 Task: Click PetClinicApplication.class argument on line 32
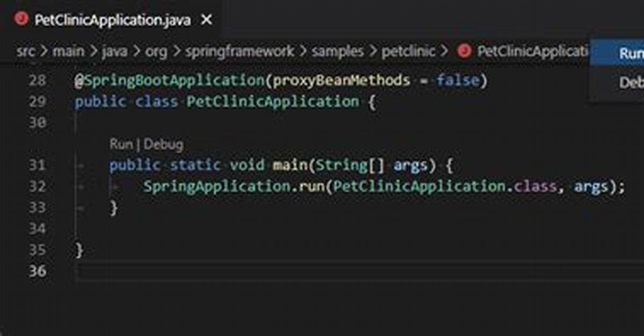[x=445, y=186]
